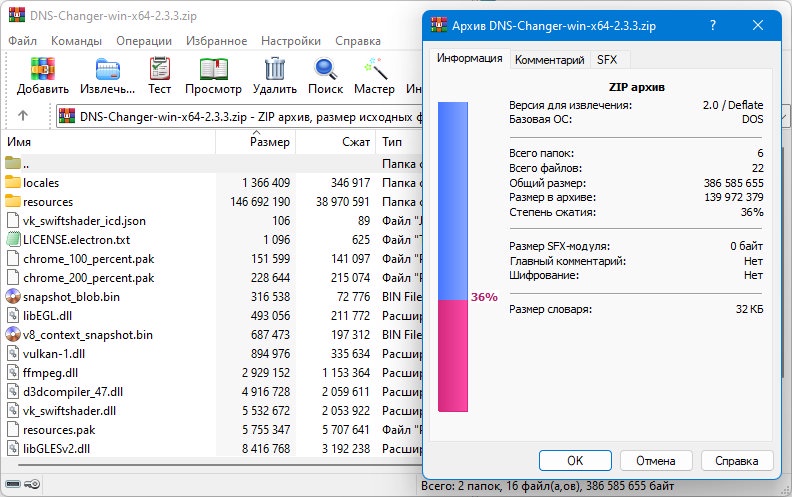Select the locales folder icon
The image size is (792, 497).
point(13,182)
